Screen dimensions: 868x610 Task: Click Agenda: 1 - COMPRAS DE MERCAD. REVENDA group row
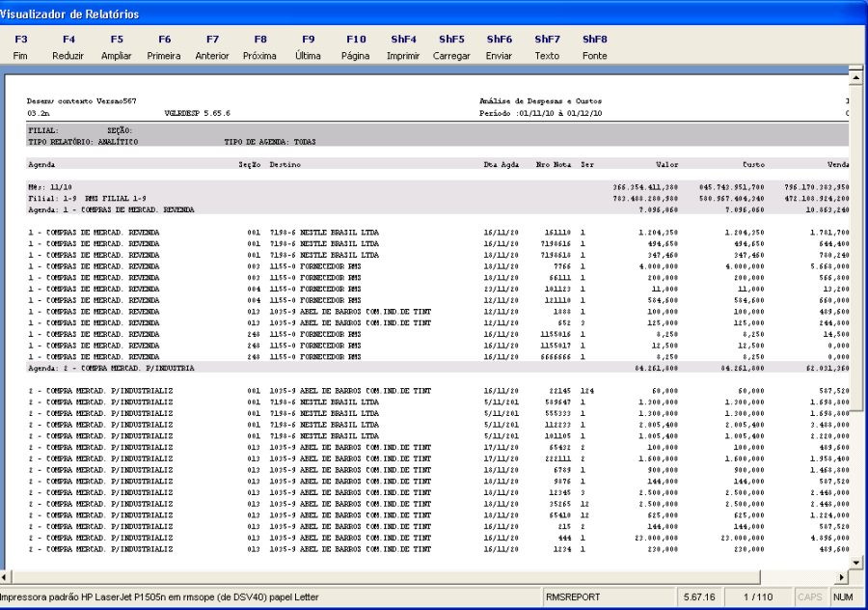(438, 210)
